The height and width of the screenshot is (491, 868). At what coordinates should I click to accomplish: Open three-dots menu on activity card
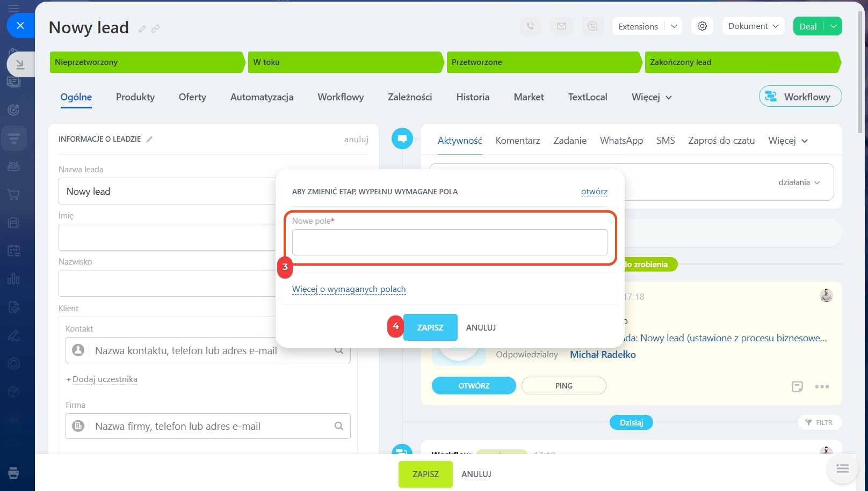point(822,386)
